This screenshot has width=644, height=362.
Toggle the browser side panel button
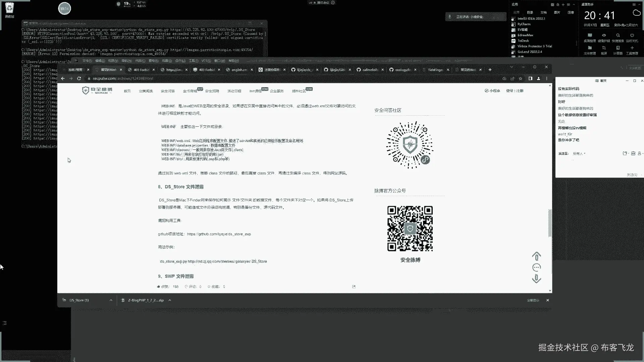530,78
